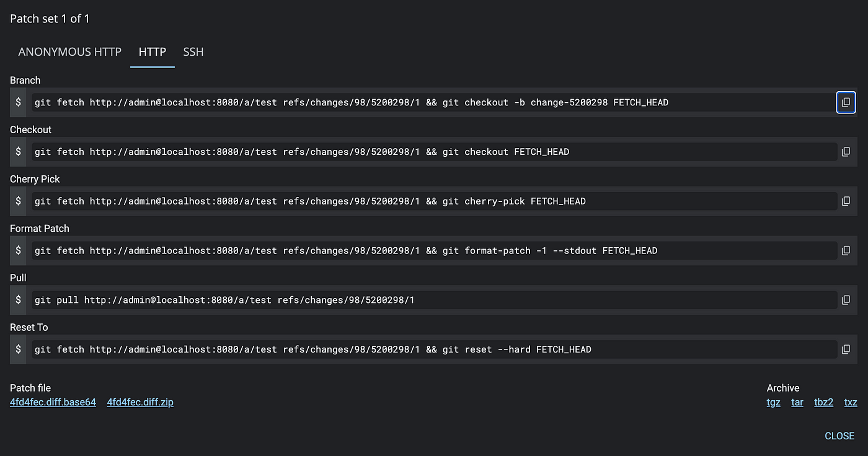This screenshot has width=868, height=456.
Task: Copy the Cherry Pick command
Action: pos(846,201)
